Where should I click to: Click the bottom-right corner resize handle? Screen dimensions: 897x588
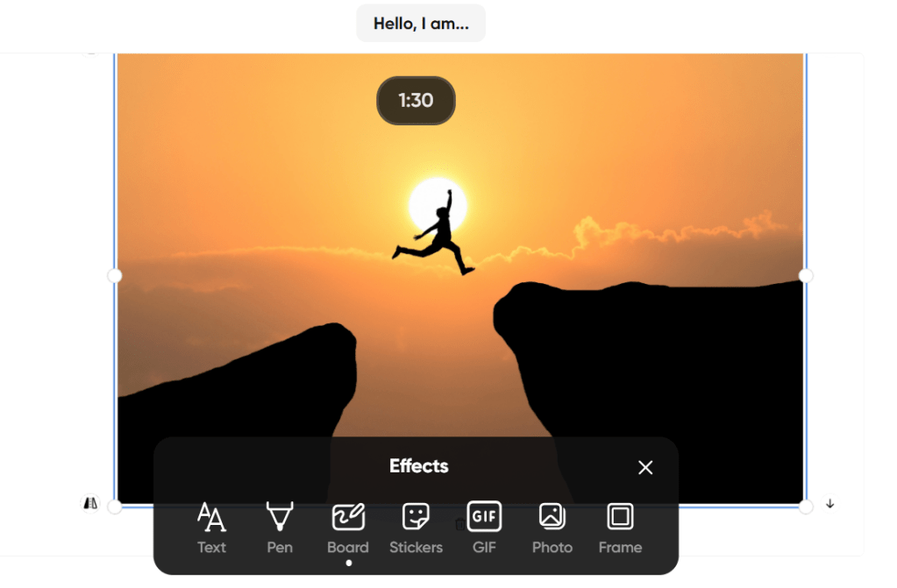point(806,507)
